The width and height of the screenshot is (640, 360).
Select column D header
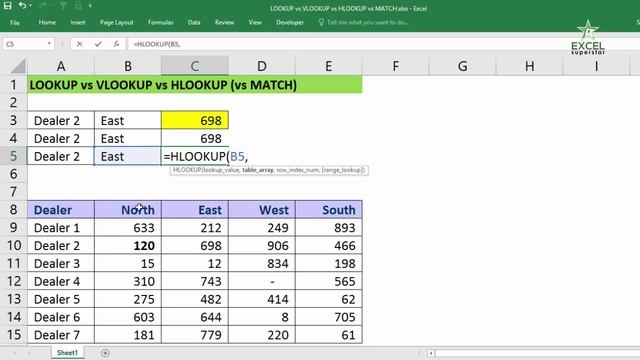point(262,66)
